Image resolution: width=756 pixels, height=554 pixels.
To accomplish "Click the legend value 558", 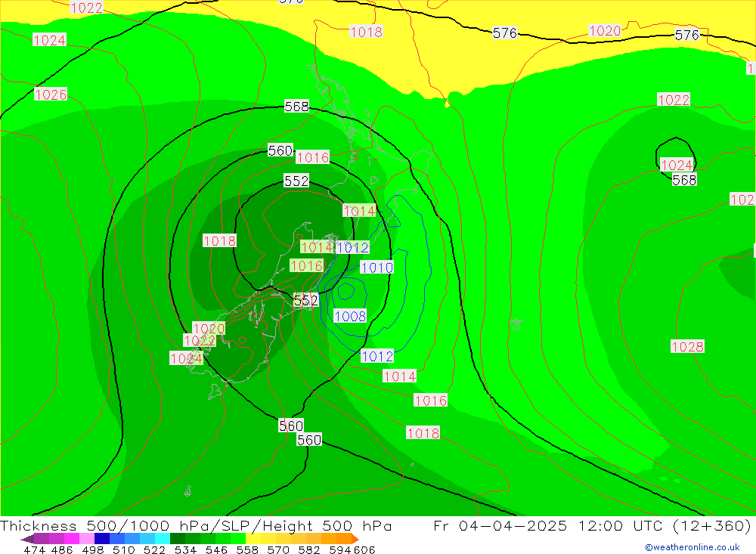I will tap(247, 550).
